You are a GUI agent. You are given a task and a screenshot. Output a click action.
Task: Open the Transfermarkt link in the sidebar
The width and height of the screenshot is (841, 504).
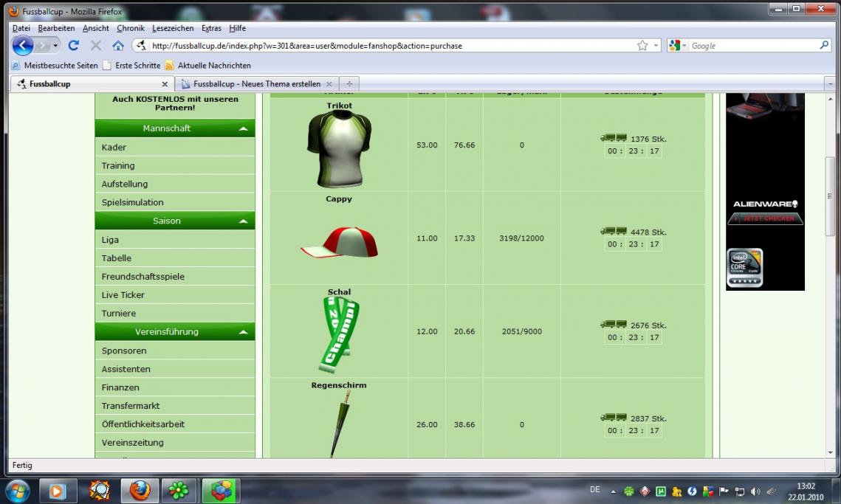tap(131, 406)
